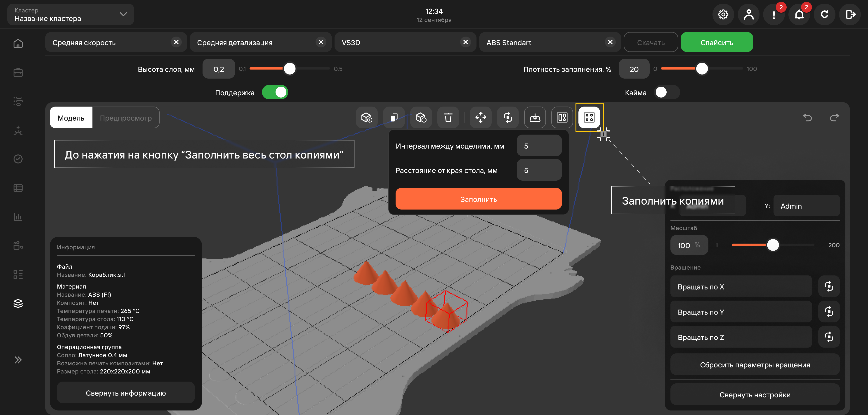
Task: Switch to the Модель tab
Action: 71,117
